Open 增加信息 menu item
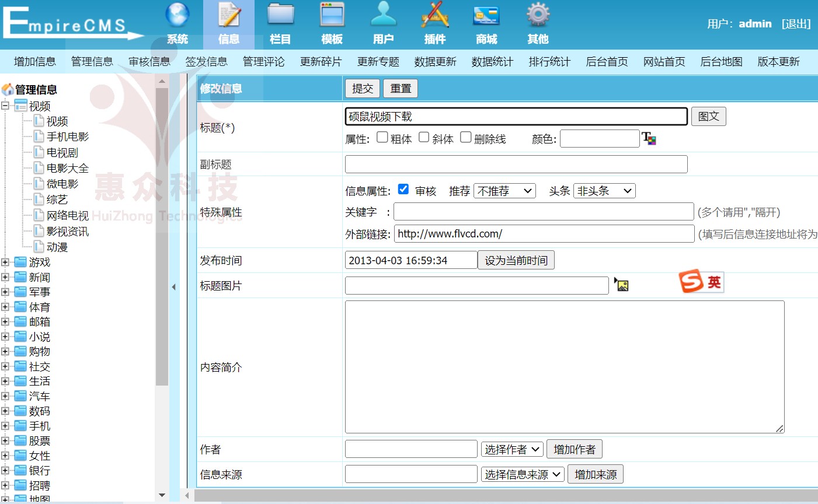Screen dimensions: 818x504 pos(35,62)
